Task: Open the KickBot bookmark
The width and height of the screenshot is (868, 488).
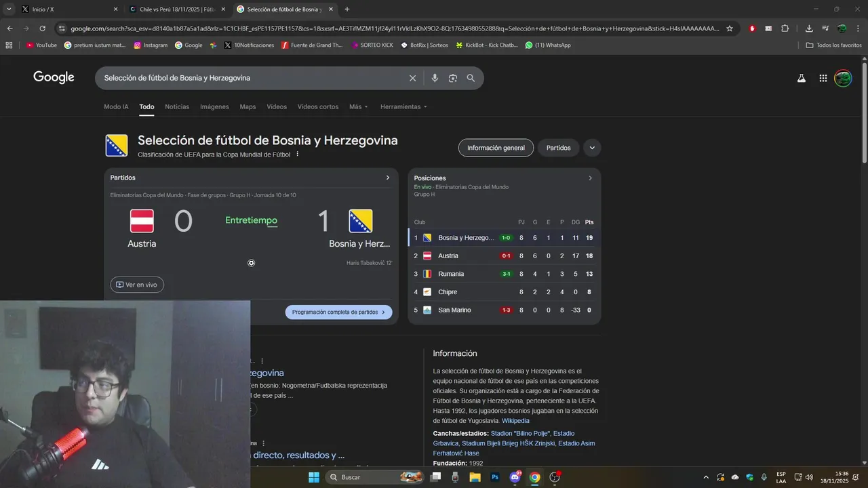Action: pos(486,45)
